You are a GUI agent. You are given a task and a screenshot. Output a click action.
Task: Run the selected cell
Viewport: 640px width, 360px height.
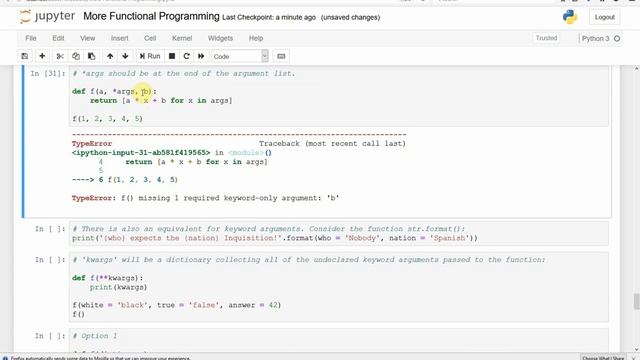[150, 56]
